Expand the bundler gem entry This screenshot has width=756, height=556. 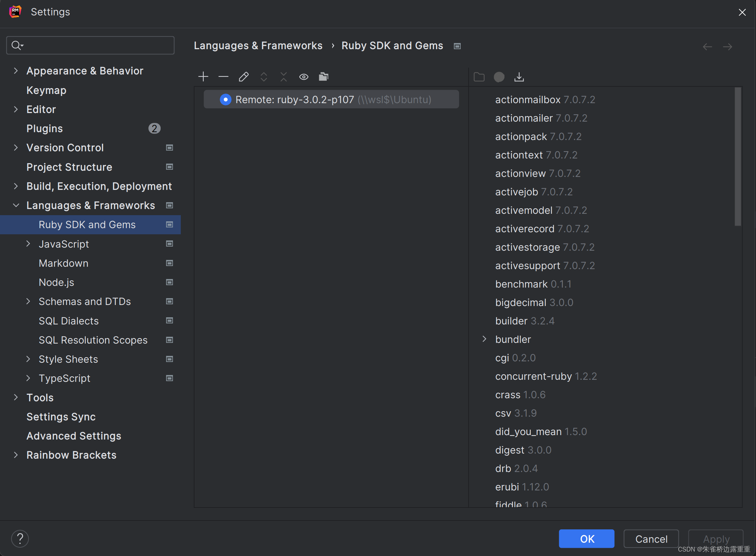[x=484, y=339]
